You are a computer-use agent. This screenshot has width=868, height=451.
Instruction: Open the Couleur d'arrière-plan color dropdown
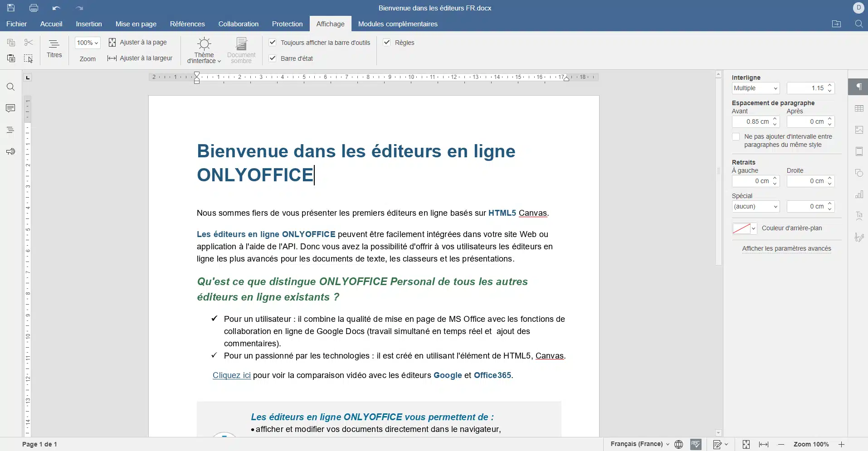[x=744, y=228]
